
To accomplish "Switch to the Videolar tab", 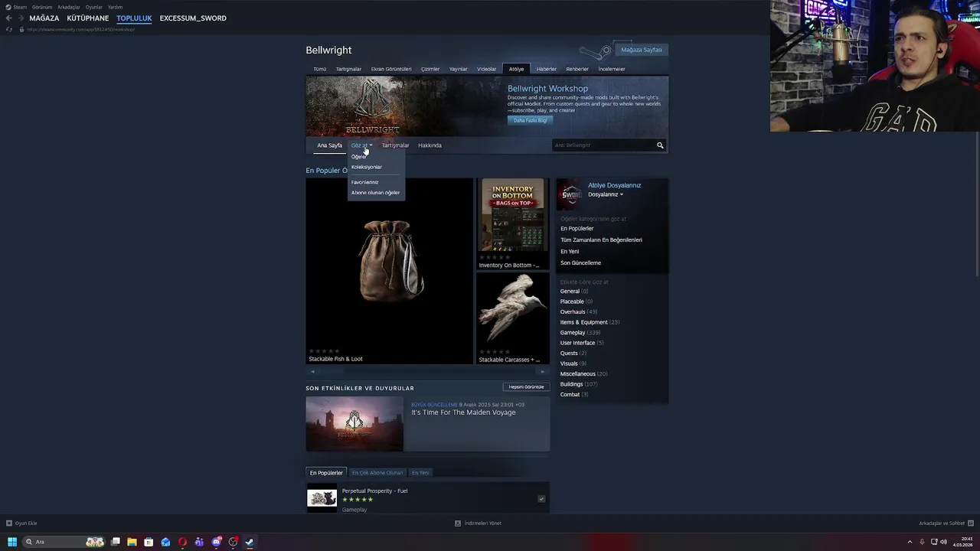I will 487,69.
